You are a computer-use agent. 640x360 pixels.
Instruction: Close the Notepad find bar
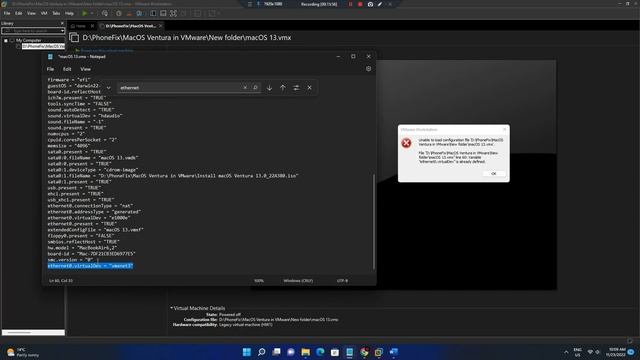309,87
